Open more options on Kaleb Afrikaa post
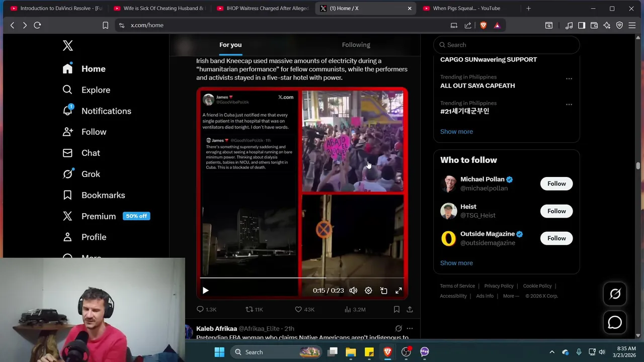This screenshot has width=644, height=362. point(410,328)
